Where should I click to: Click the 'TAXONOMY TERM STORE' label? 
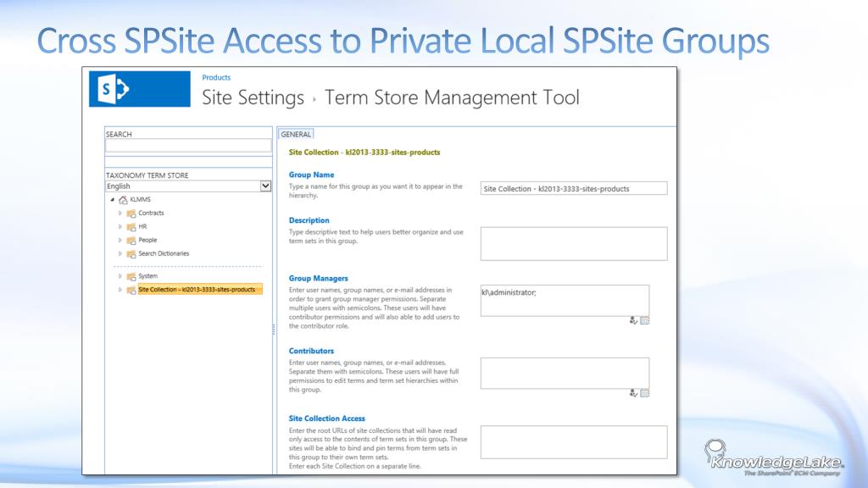147,175
